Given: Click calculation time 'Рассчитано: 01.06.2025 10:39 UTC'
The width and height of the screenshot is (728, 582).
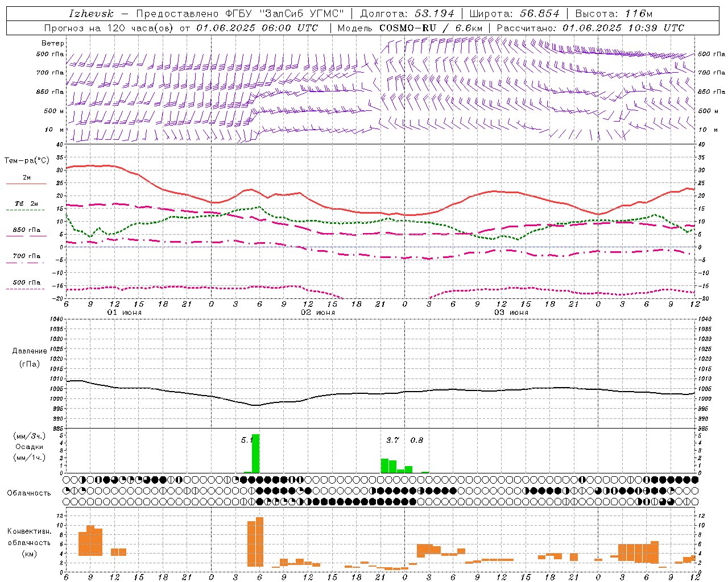Looking at the screenshot, I should pos(590,28).
